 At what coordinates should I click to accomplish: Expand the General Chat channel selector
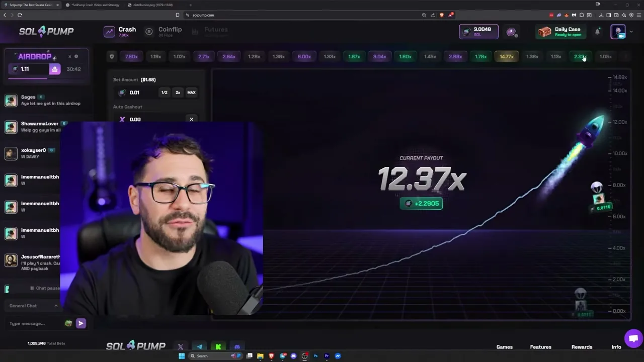coord(33,306)
